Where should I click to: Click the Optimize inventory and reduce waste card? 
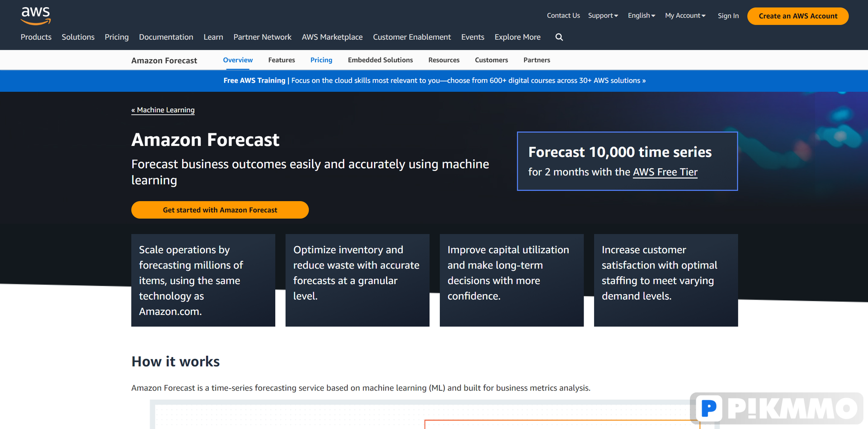pos(357,280)
